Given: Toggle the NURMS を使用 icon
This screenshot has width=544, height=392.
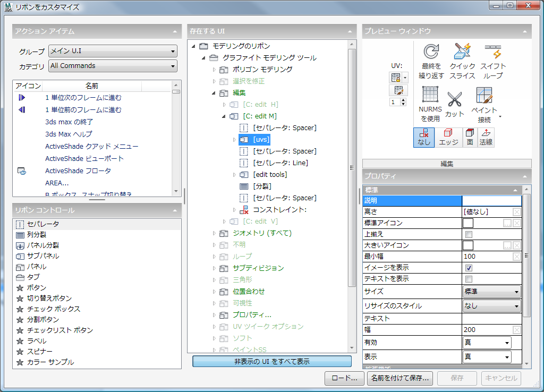Looking at the screenshot, I should pyautogui.click(x=430, y=95).
